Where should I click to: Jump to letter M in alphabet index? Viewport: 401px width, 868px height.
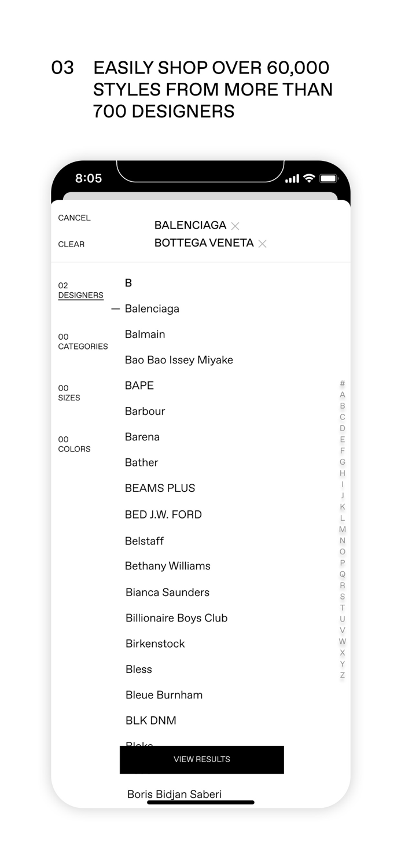tap(342, 529)
